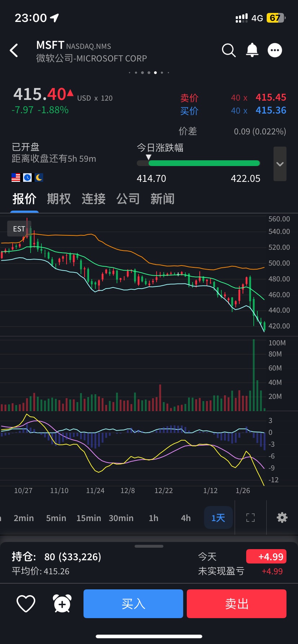Expand quote details with chevron down
The height and width of the screenshot is (644, 298).
(280, 164)
